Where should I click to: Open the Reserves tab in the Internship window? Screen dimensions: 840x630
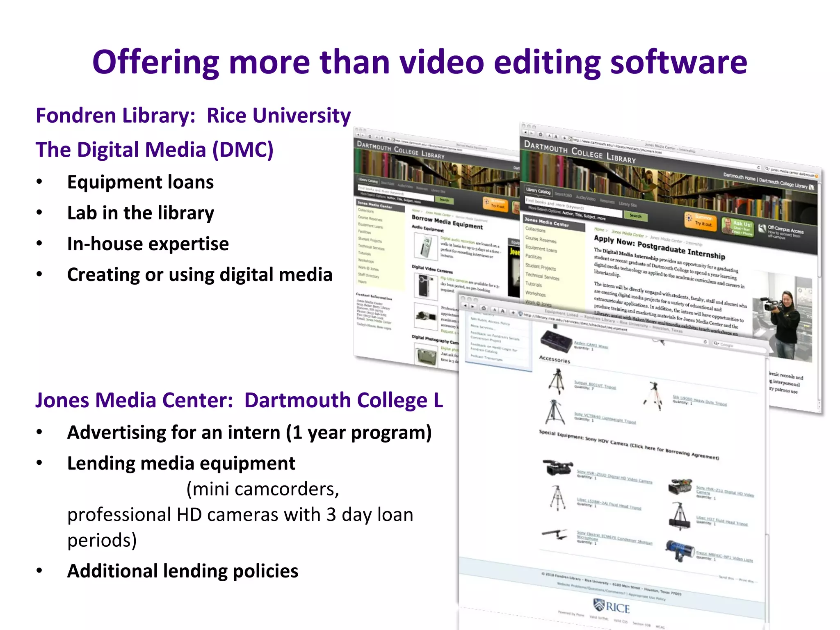tap(607, 201)
